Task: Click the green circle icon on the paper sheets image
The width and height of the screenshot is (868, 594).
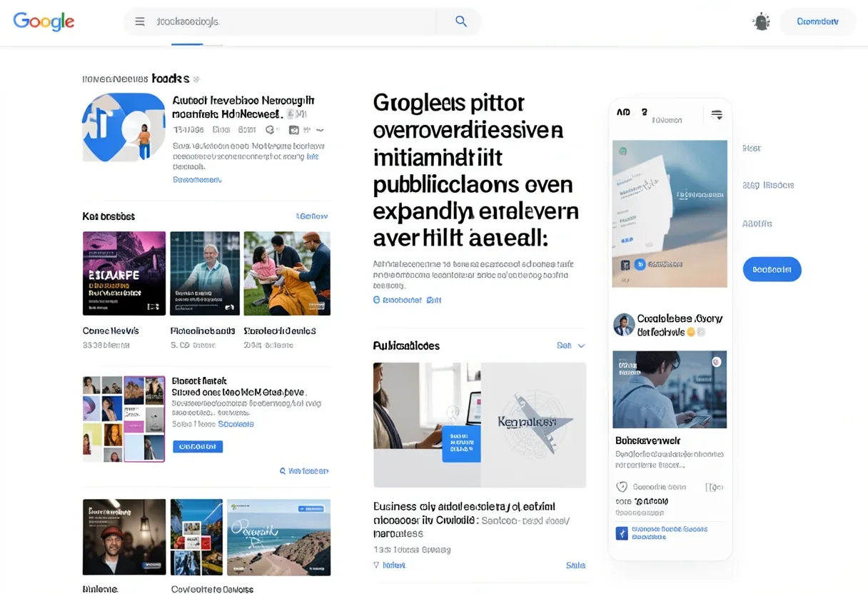Action: click(x=622, y=151)
